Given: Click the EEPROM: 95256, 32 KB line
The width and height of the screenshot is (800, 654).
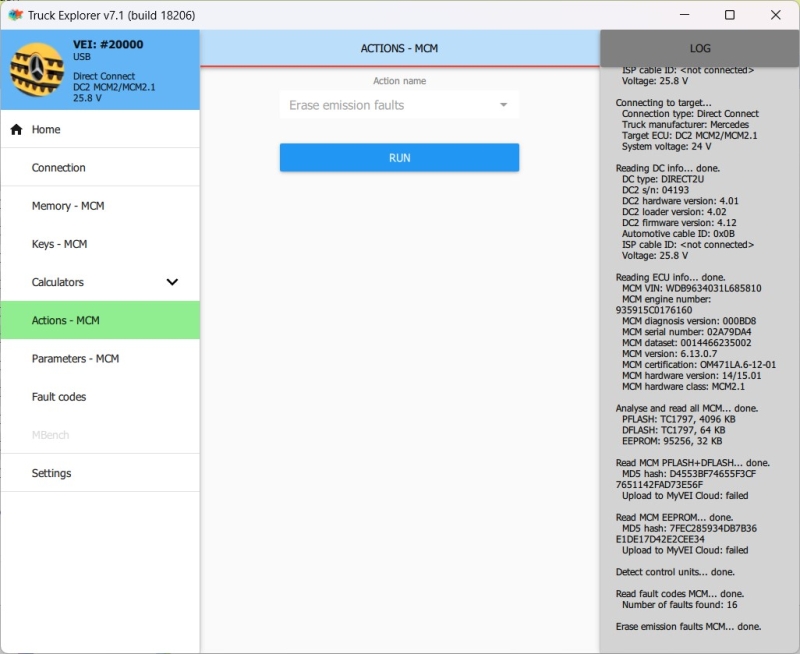Looking at the screenshot, I should point(672,441).
